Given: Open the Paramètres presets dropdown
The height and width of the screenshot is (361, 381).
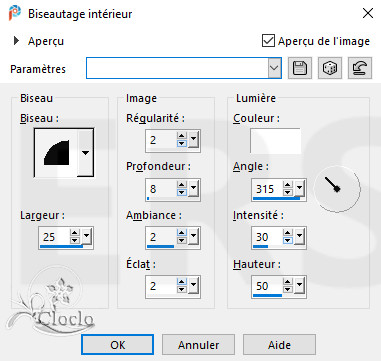Looking at the screenshot, I should click(x=274, y=68).
